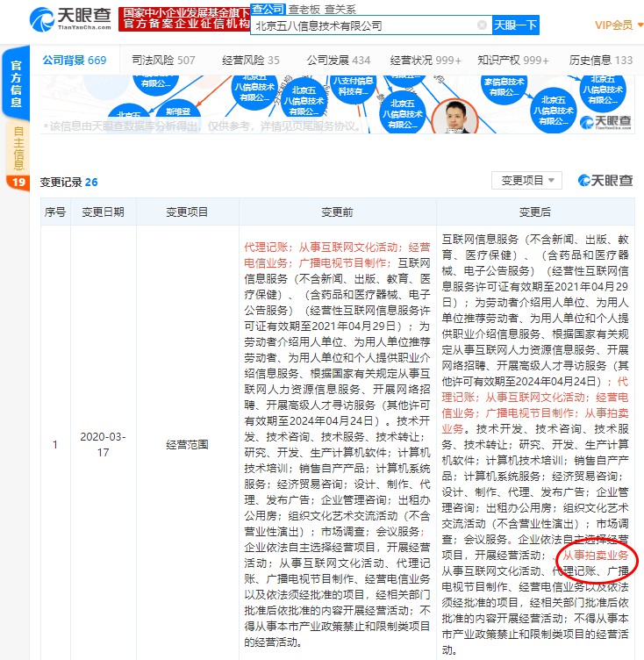
Task: Expand the 变更项目 filter dropdown
Action: coord(526,181)
